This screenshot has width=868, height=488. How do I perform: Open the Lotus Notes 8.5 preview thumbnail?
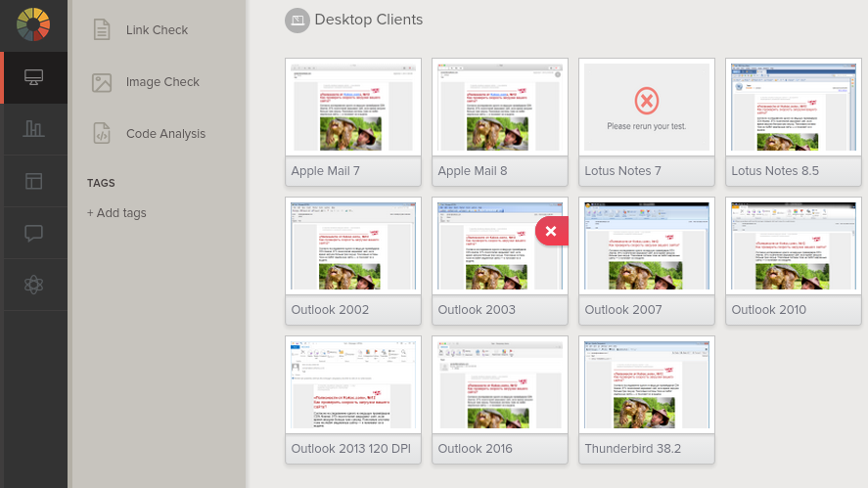click(794, 107)
